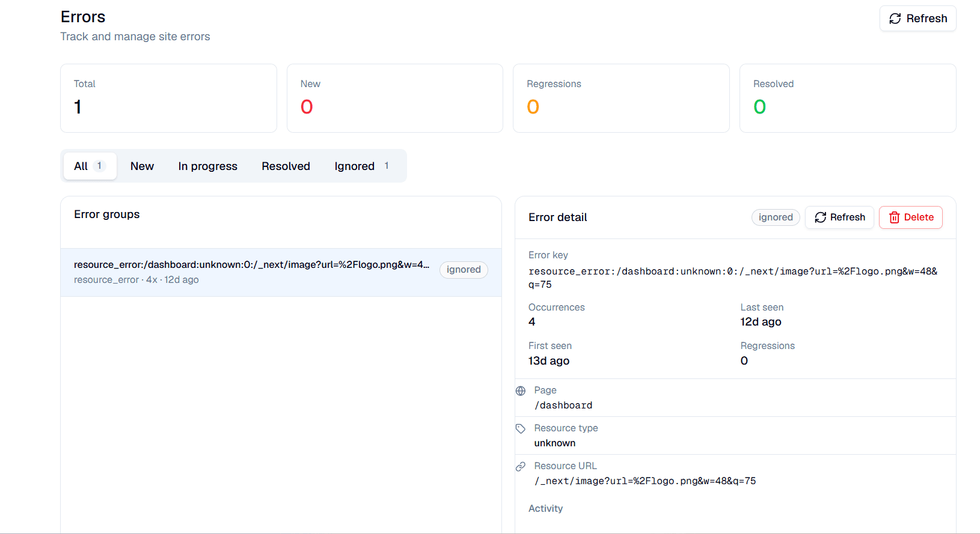Click the top Refresh button in page header
This screenshot has width=980, height=534.
click(917, 19)
